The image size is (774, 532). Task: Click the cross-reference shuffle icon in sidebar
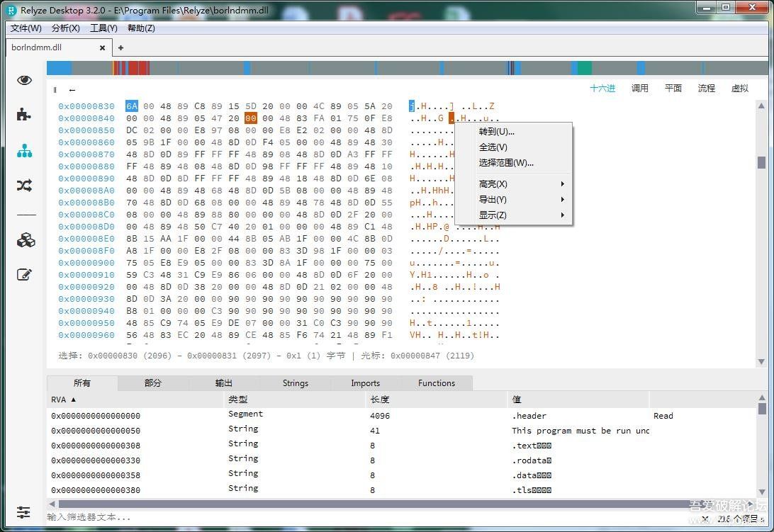click(23, 184)
